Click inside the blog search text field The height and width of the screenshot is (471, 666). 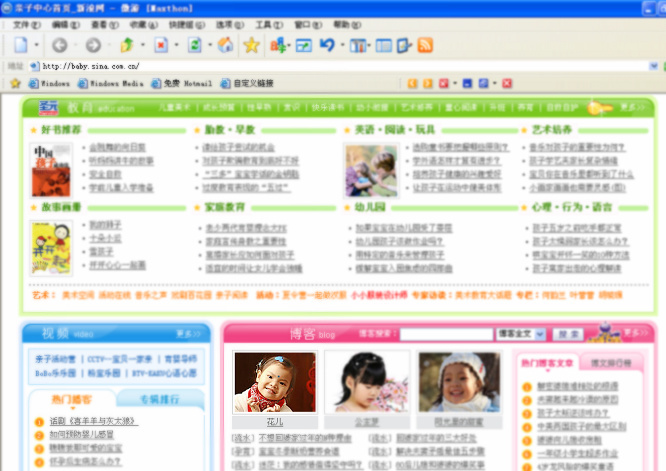pyautogui.click(x=445, y=334)
